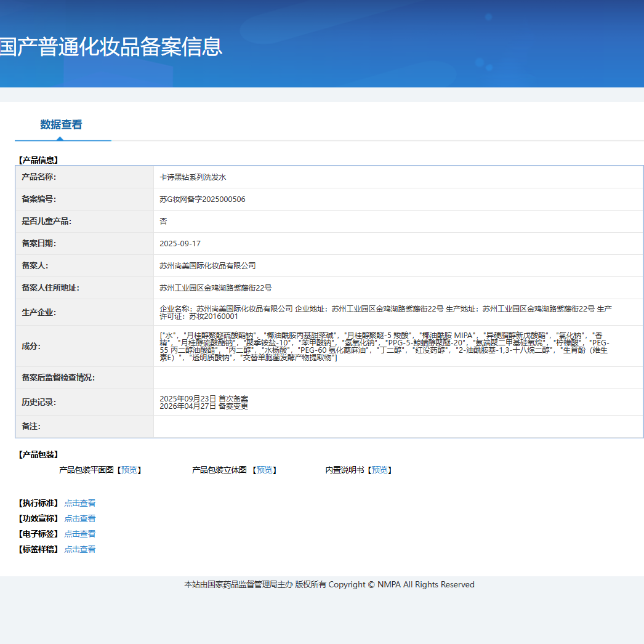Click history entry 2026年04月27日 备案变更
Image resolution: width=644 pixels, height=644 pixels.
pos(204,406)
